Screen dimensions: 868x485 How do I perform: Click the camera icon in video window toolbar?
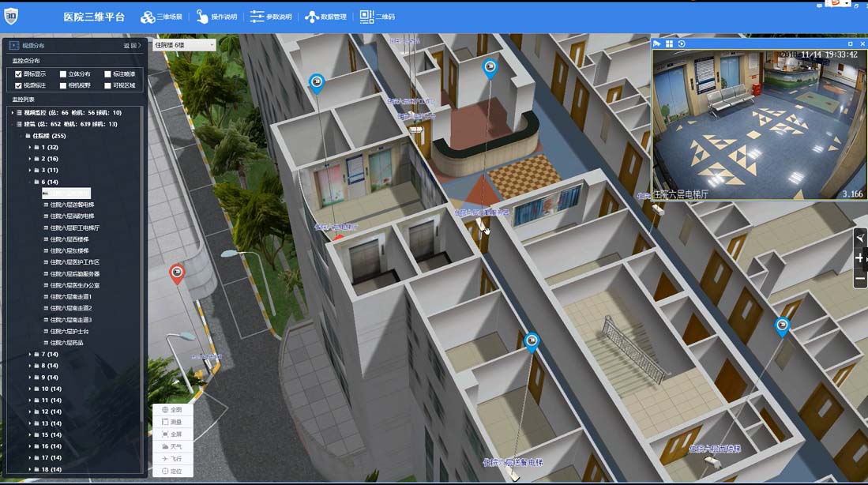657,43
